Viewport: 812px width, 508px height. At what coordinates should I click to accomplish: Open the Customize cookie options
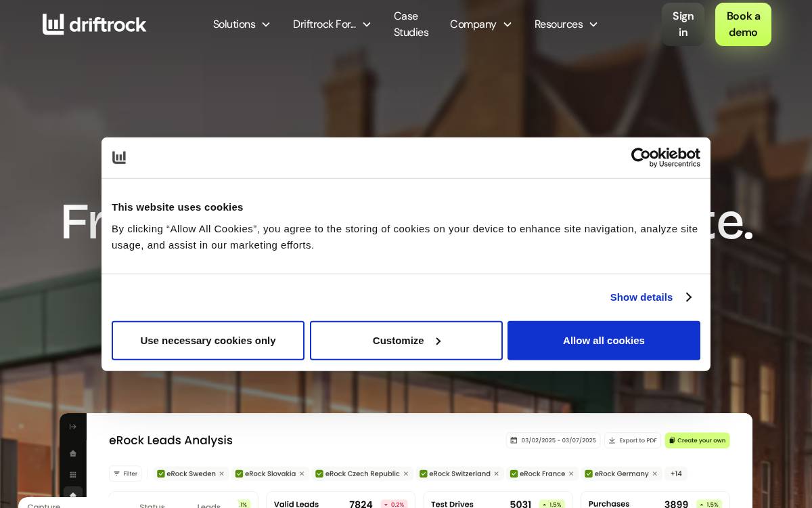406,341
